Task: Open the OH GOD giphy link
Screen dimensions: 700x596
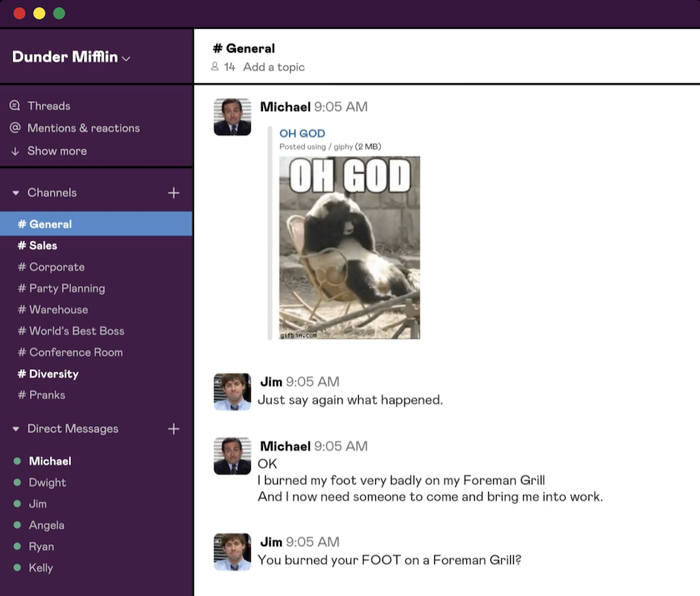Action: click(x=302, y=133)
